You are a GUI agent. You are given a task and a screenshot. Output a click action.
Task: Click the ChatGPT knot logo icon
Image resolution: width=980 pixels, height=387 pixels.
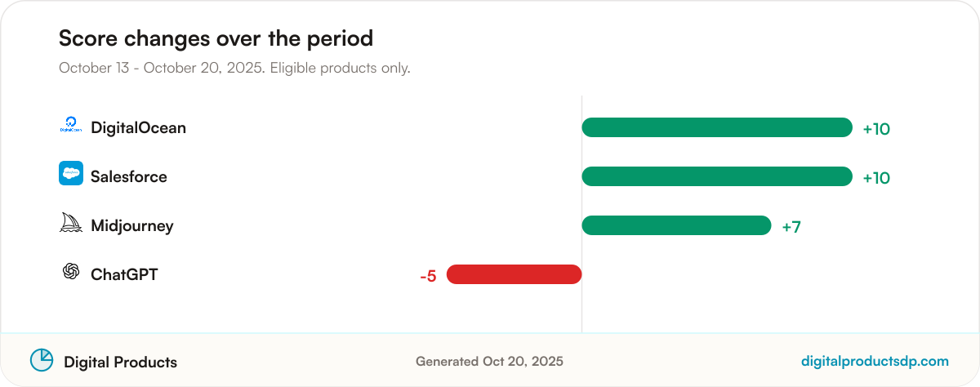(71, 271)
